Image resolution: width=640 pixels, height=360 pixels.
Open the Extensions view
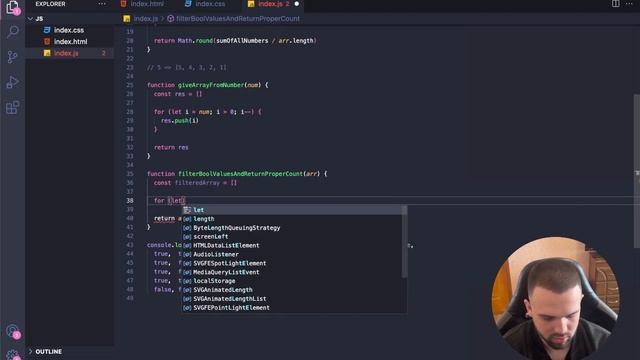13,107
